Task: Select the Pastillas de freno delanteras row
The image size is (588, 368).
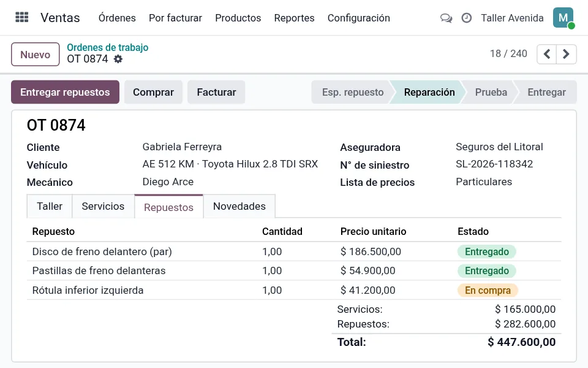Action: tap(294, 270)
